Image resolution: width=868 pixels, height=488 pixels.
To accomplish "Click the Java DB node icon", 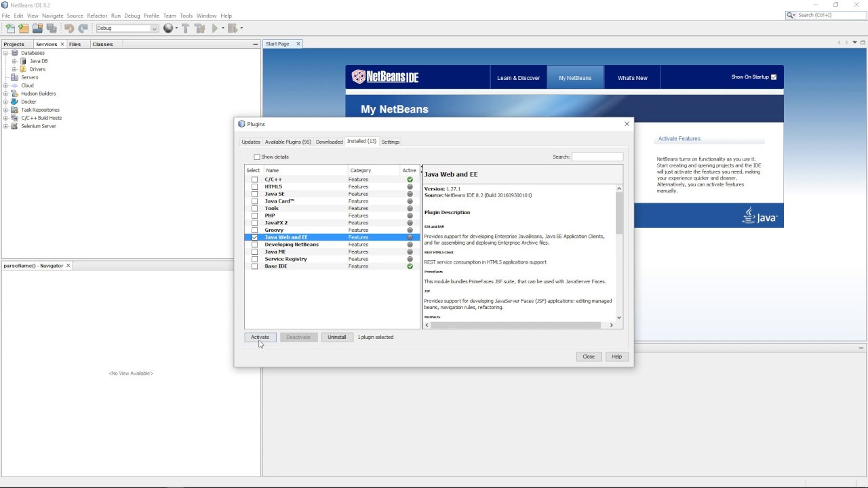I will tap(23, 61).
